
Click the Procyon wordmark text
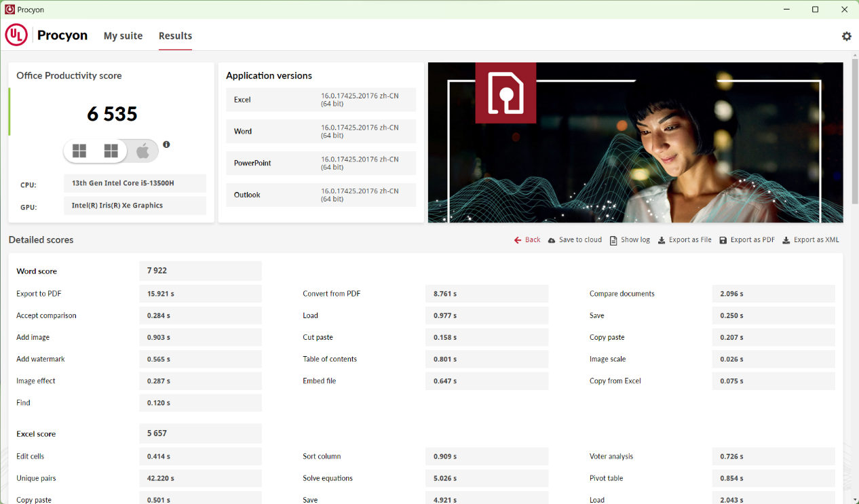(x=62, y=35)
